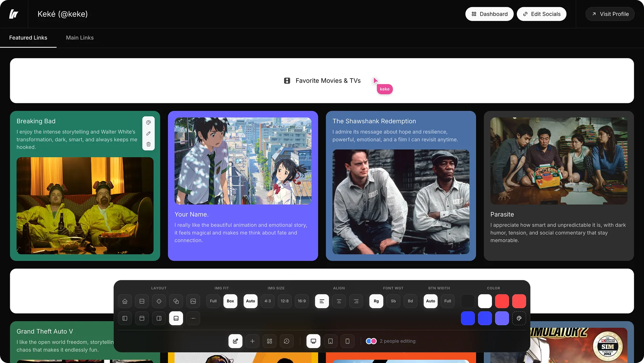
Task: Set text alignment to center
Action: point(339,301)
